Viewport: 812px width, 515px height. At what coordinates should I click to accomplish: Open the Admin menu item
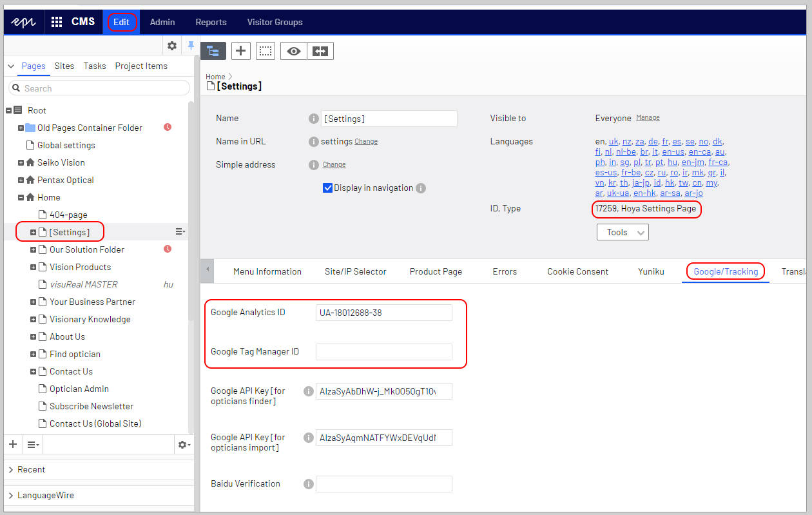(162, 22)
